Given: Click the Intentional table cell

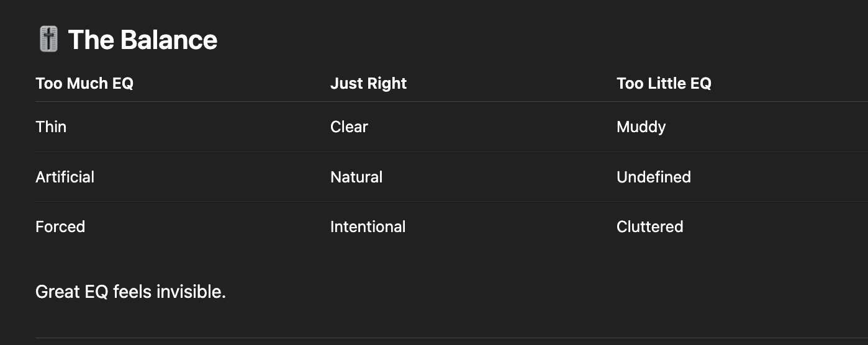Looking at the screenshot, I should pos(368,226).
